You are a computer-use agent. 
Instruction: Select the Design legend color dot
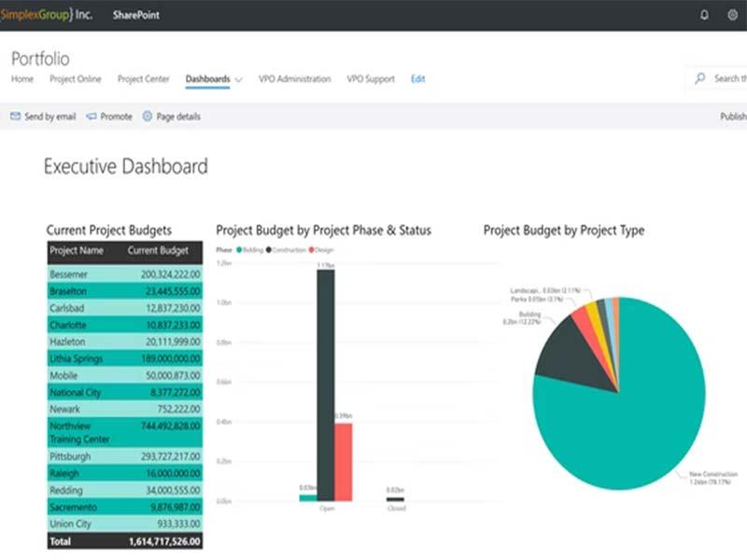point(311,250)
